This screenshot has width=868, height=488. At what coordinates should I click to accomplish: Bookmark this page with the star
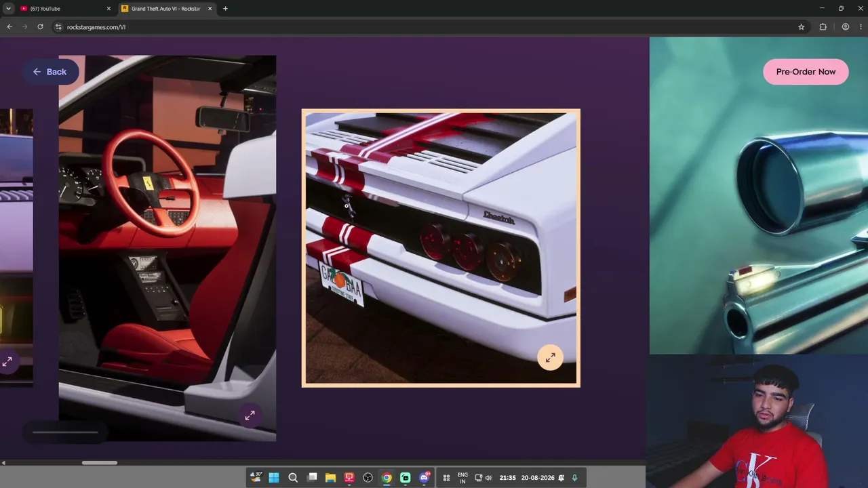point(801,27)
